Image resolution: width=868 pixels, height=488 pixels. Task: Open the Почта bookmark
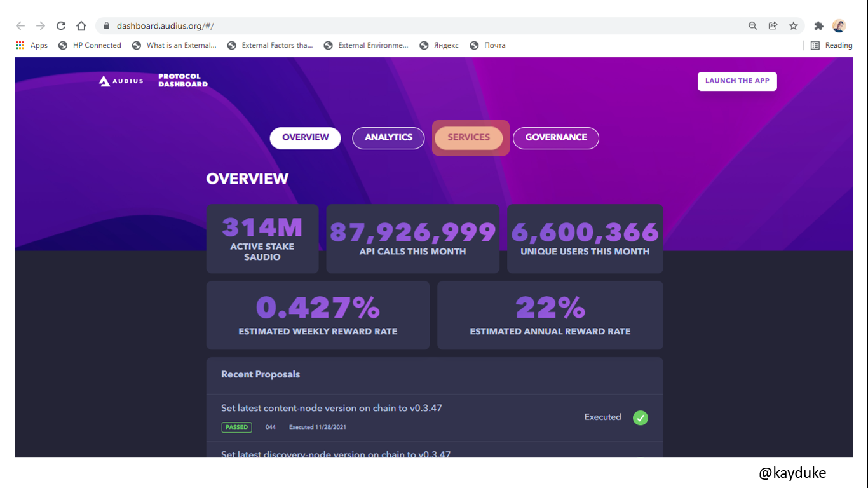coord(487,45)
